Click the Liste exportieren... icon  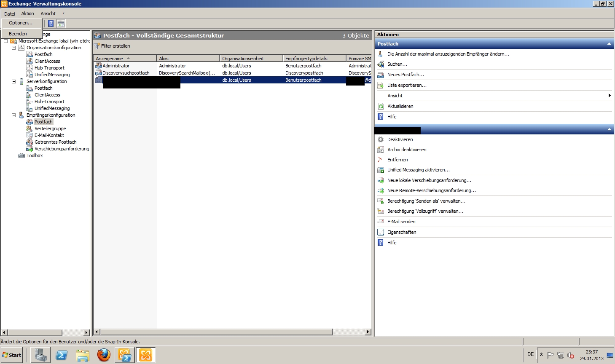tap(380, 85)
